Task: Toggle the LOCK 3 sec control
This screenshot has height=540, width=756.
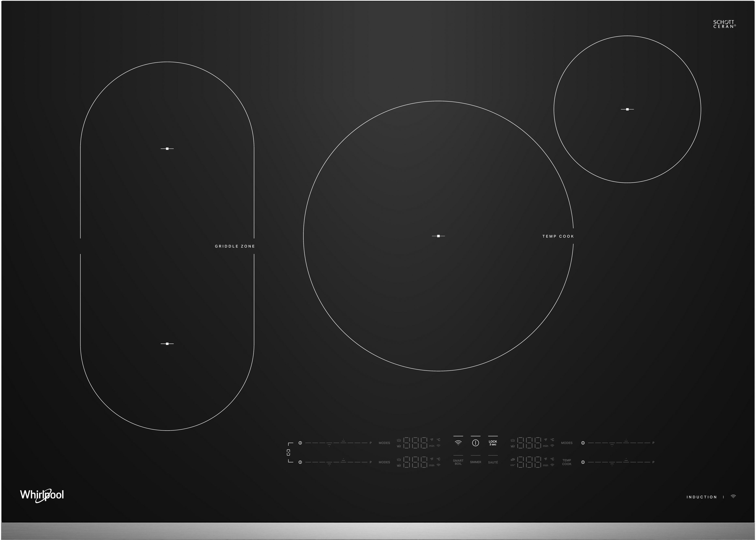Action: [x=493, y=442]
